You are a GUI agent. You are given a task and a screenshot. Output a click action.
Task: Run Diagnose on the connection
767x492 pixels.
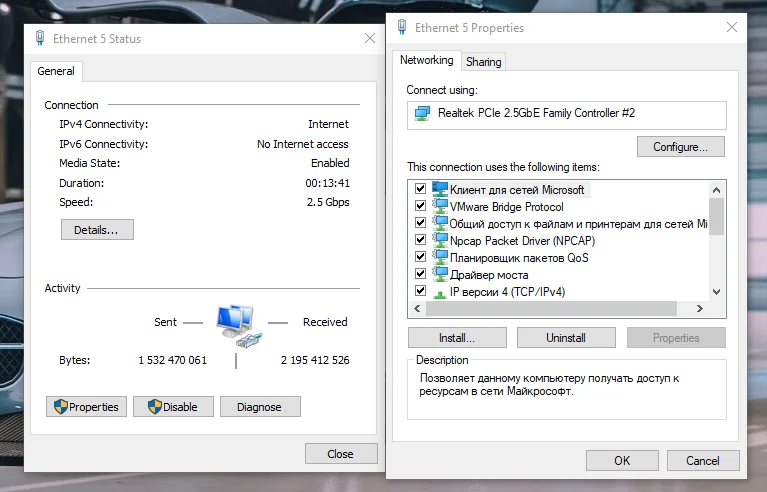(x=260, y=406)
